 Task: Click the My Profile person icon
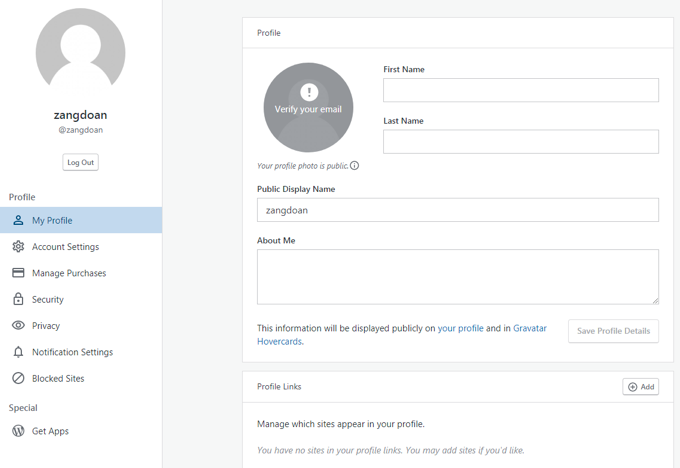[18, 220]
